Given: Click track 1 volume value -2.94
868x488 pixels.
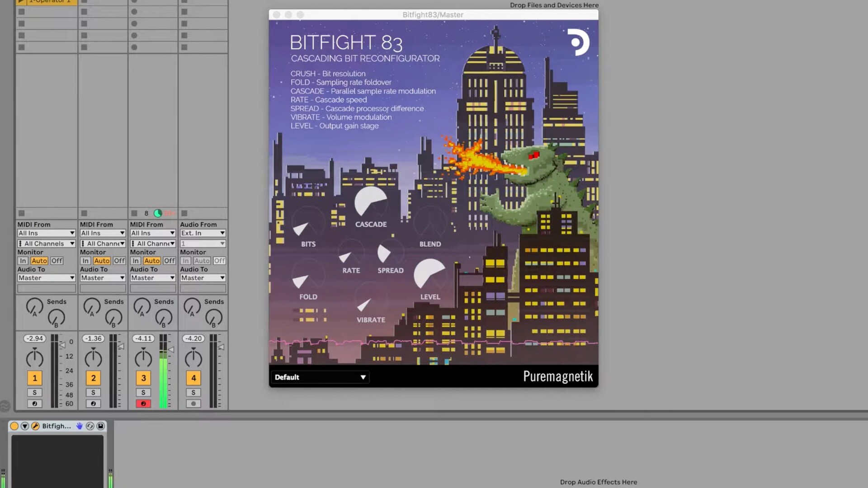Looking at the screenshot, I should pos(34,338).
